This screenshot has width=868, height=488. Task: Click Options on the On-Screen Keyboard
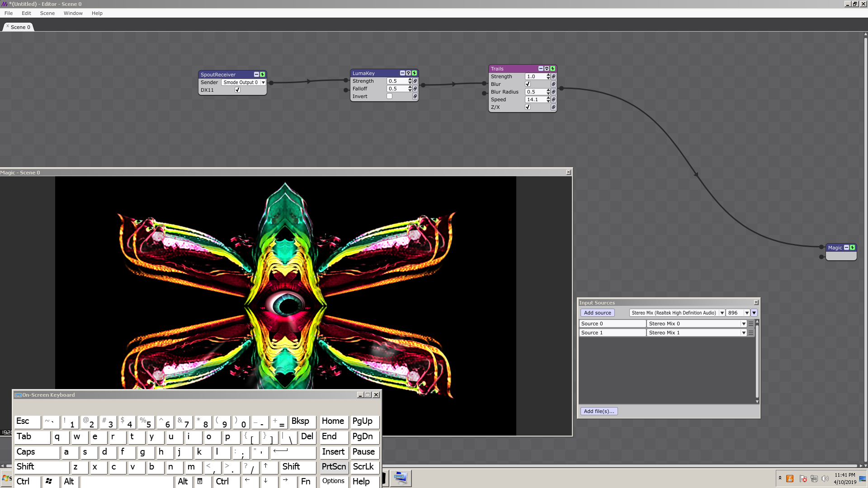coord(334,481)
